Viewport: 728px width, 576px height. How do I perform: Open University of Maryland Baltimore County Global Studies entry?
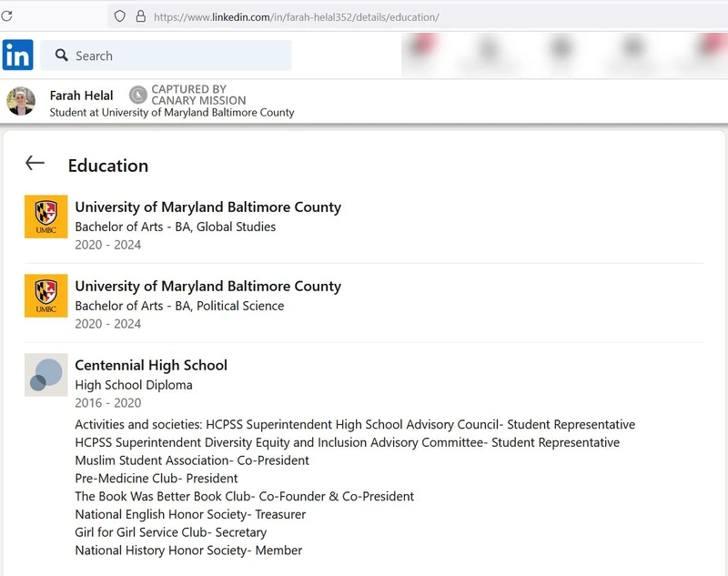coord(208,207)
